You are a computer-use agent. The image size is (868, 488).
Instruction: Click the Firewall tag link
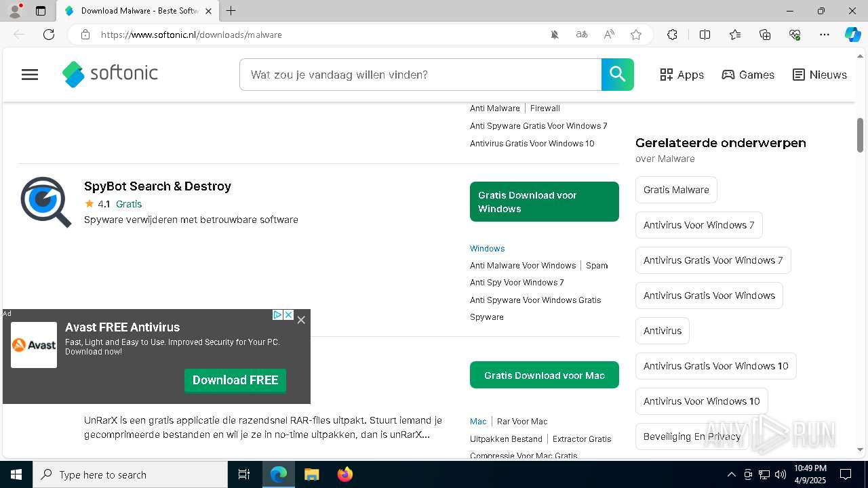tap(545, 108)
